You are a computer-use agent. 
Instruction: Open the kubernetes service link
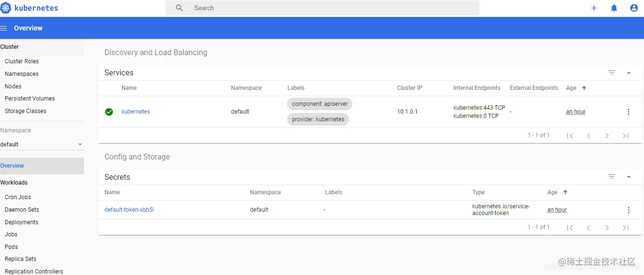tap(136, 112)
